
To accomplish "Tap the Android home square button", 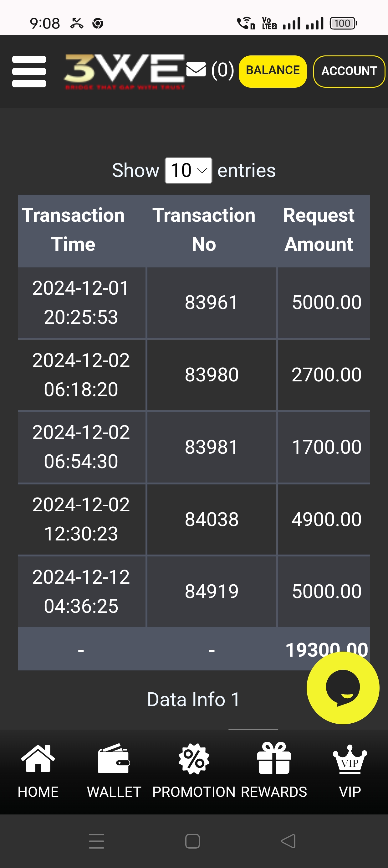I will [193, 841].
